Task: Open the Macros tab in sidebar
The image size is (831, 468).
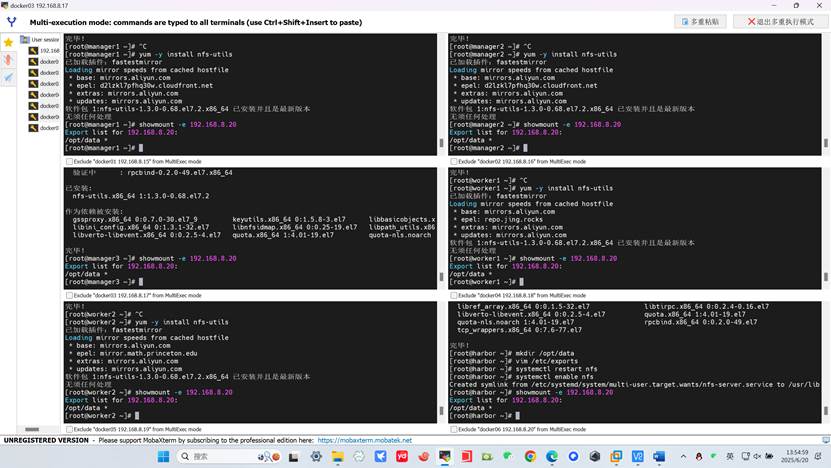Action: click(8, 77)
